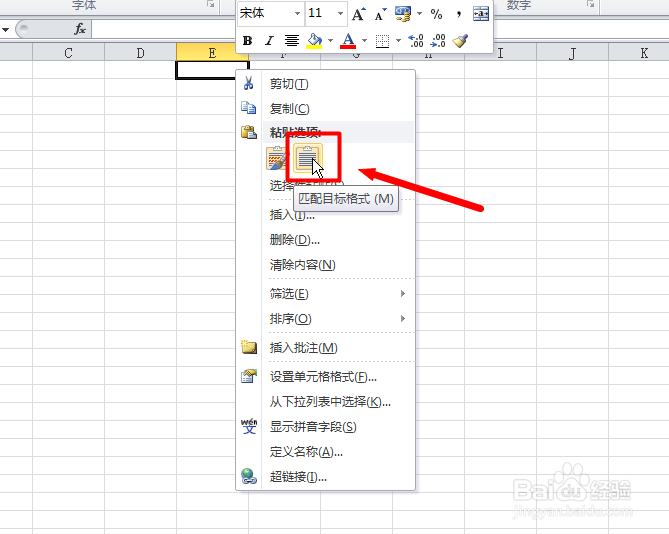Click the format cells icon

249,376
